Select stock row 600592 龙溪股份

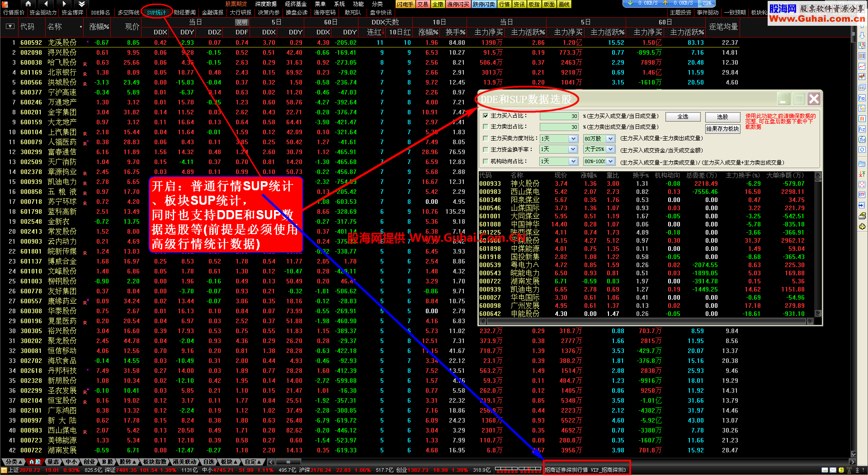tap(369, 42)
